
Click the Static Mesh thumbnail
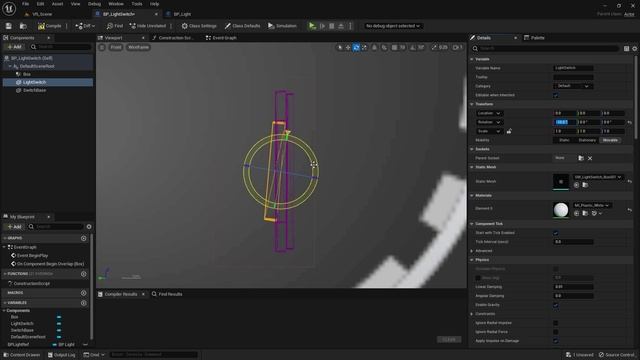(x=561, y=182)
